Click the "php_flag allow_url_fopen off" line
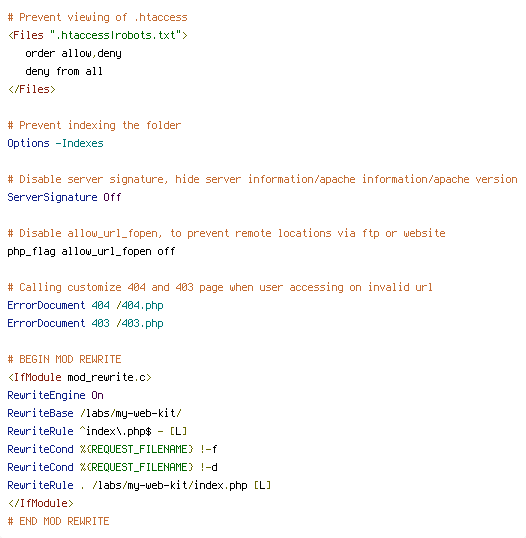 (91, 251)
